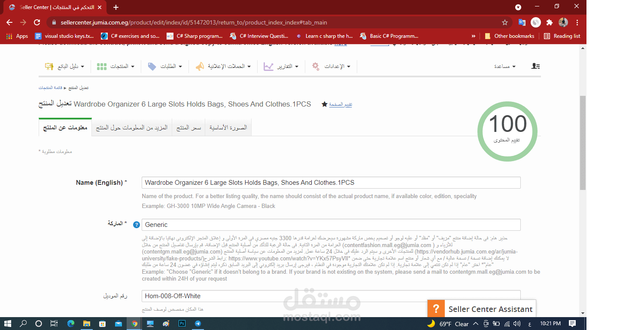Switch to المزيد من المعلومات حول المنتج tab
Image resolution: width=644 pixels, height=330 pixels.
132,128
